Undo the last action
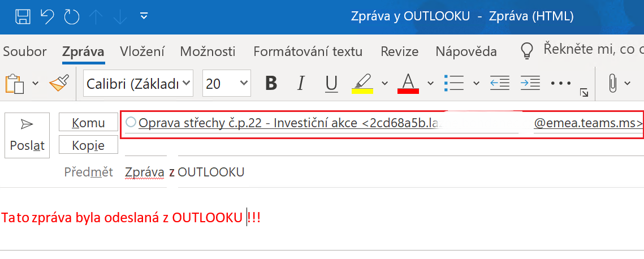Image resolution: width=644 pixels, height=259 pixels. [x=47, y=17]
